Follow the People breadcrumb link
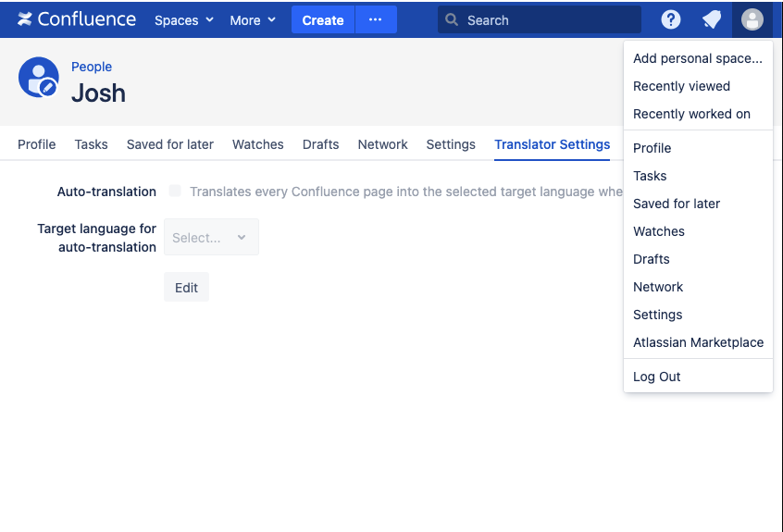This screenshot has height=532, width=783. pos(92,67)
